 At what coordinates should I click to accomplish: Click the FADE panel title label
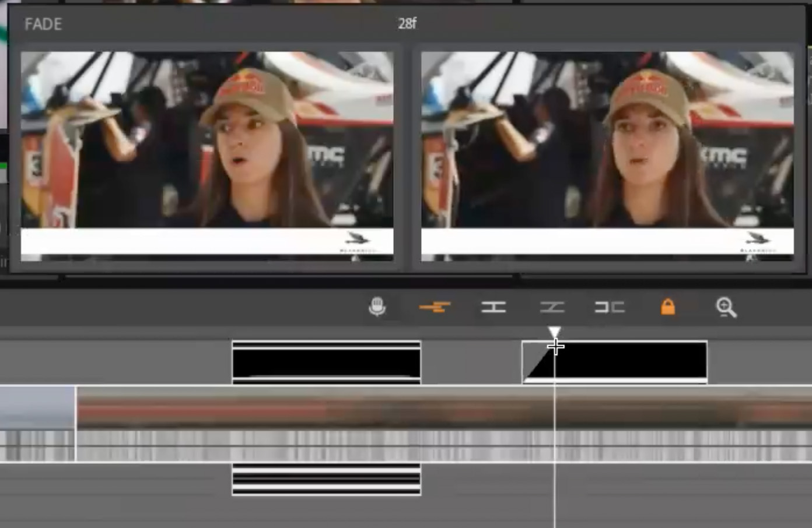click(43, 24)
